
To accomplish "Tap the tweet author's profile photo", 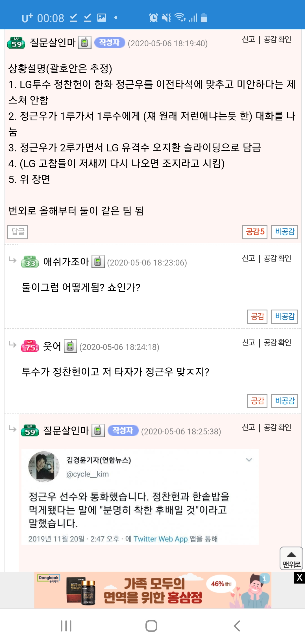I will (x=44, y=466).
